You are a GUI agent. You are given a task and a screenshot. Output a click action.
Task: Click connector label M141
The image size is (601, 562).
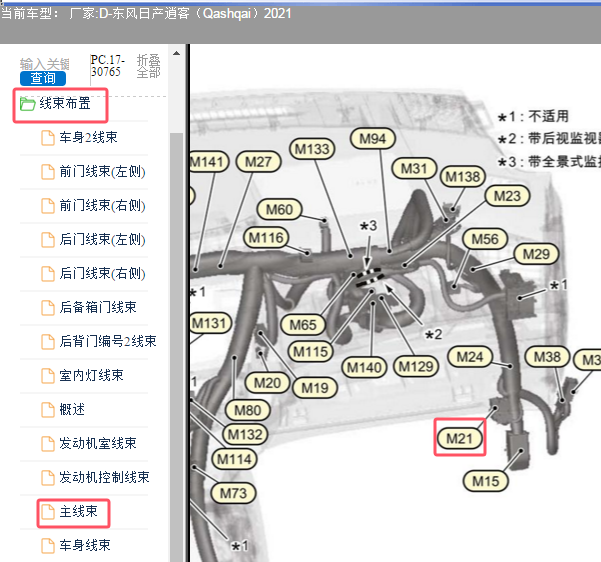208,161
